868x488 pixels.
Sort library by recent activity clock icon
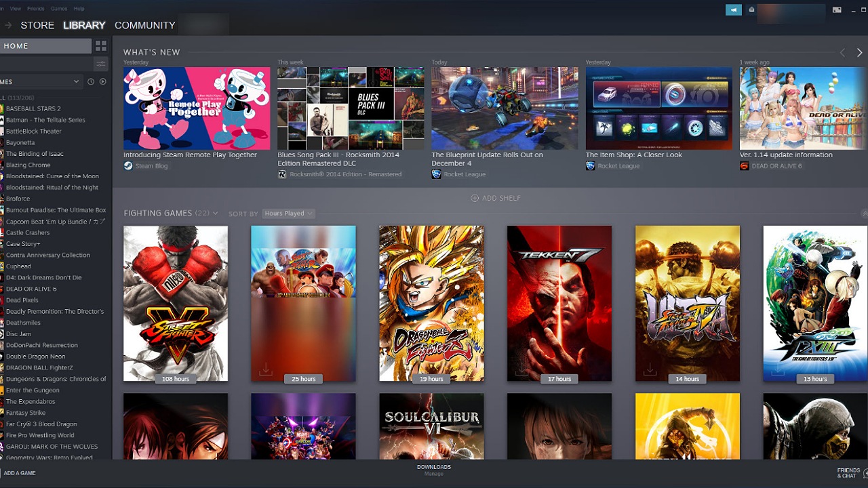pyautogui.click(x=91, y=81)
